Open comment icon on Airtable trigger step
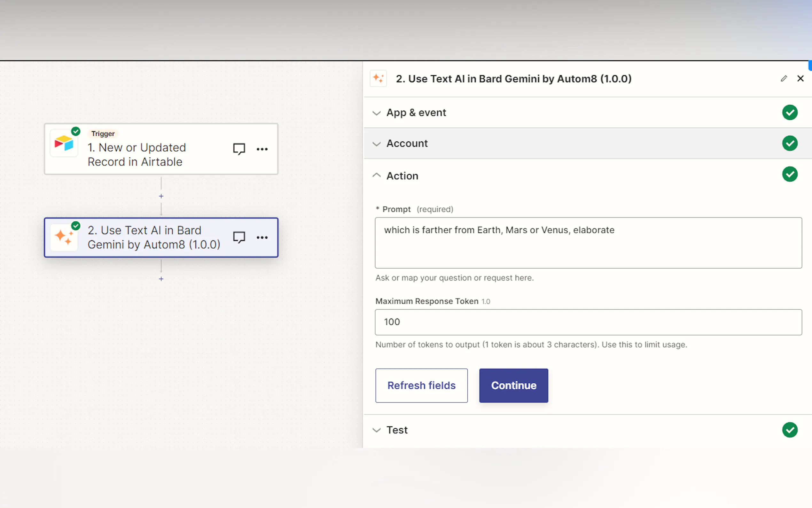 [x=239, y=149]
